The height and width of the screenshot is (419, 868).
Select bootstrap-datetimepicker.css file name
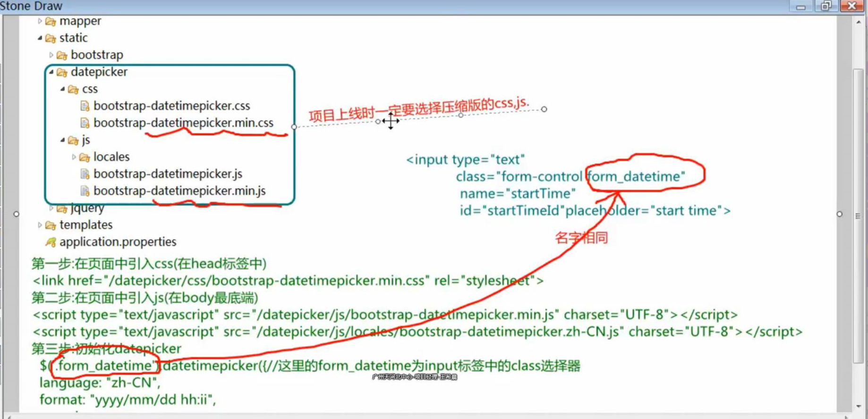coord(172,106)
